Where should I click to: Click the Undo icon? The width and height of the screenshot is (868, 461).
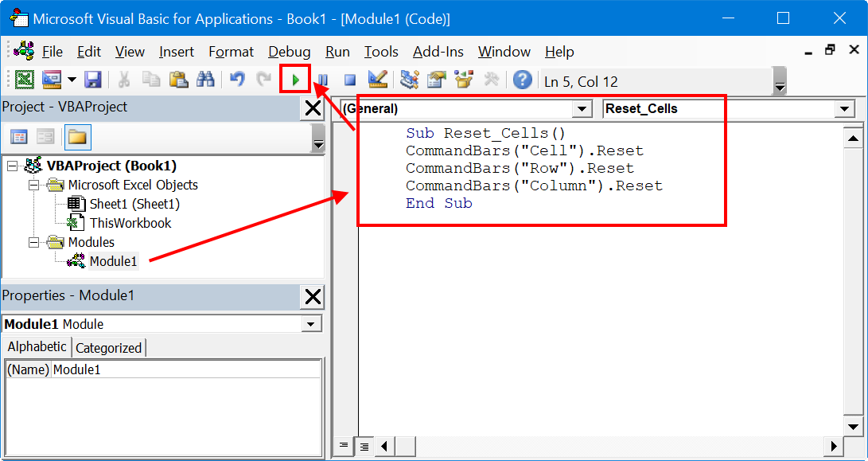click(x=236, y=80)
